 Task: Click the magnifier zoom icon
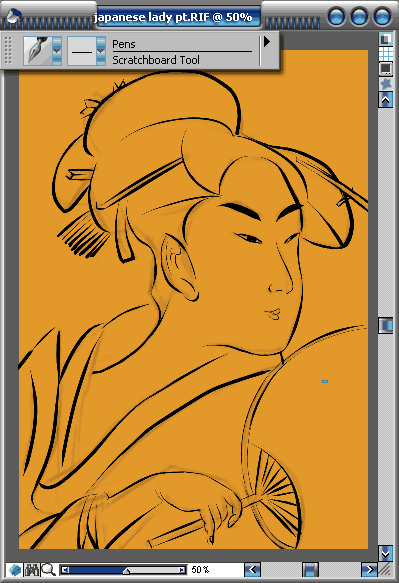[x=48, y=569]
